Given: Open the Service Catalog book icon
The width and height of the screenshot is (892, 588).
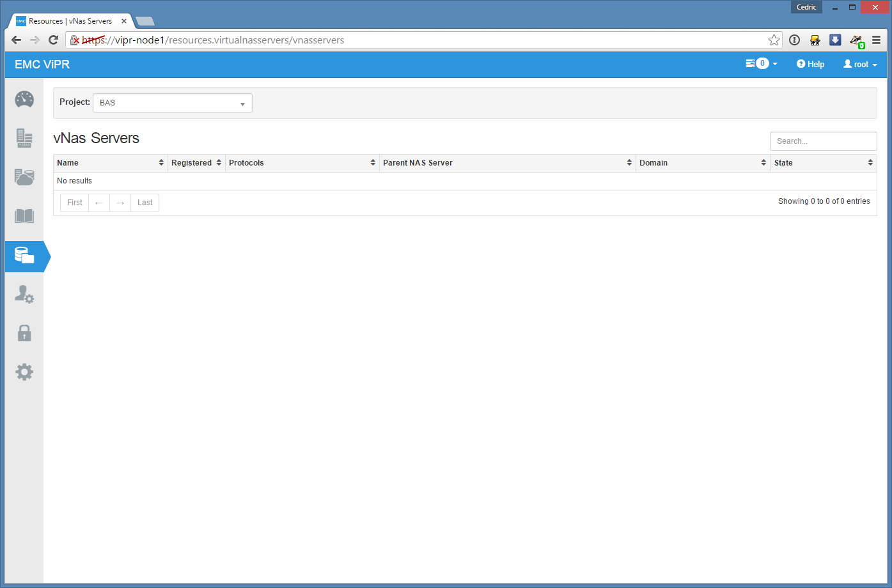Looking at the screenshot, I should [x=24, y=216].
